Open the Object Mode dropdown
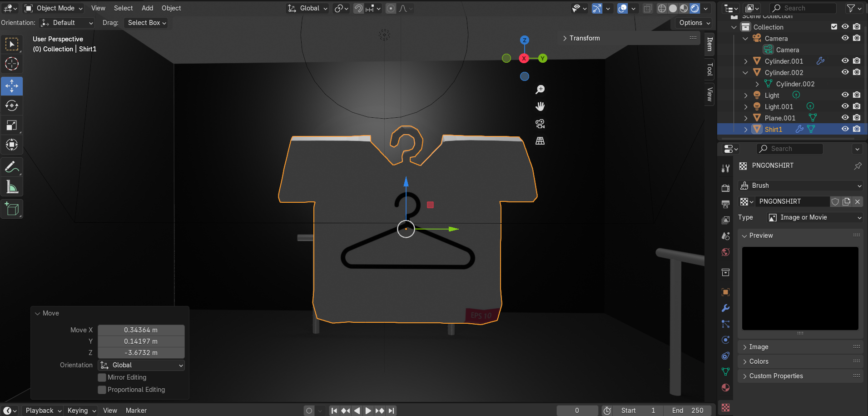Viewport: 868px width, 416px height. click(54, 8)
